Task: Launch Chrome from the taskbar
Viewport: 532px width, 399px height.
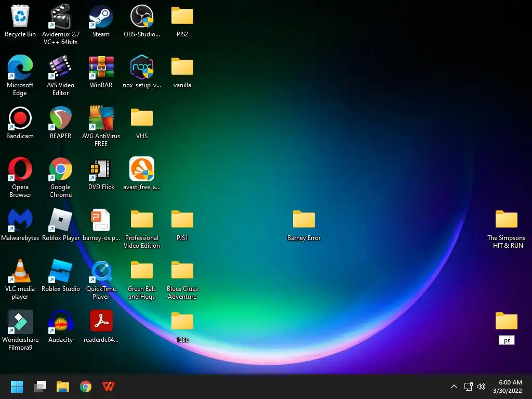Action: 86,387
